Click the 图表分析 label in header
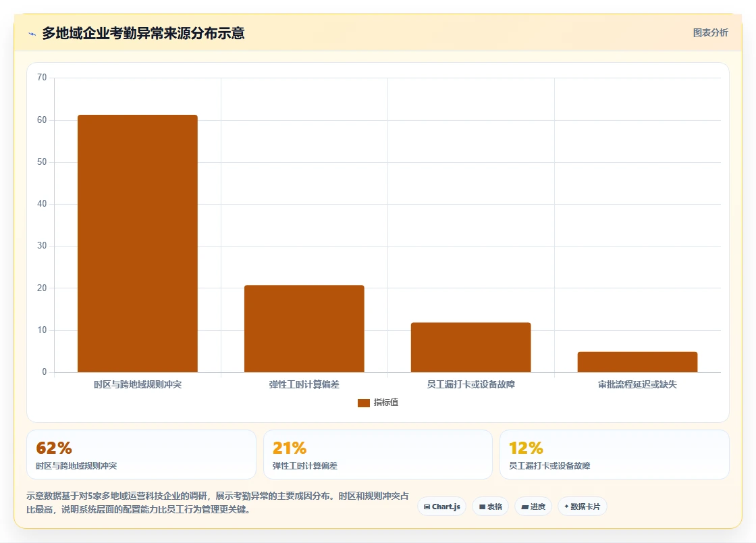This screenshot has width=756, height=543. click(x=710, y=33)
